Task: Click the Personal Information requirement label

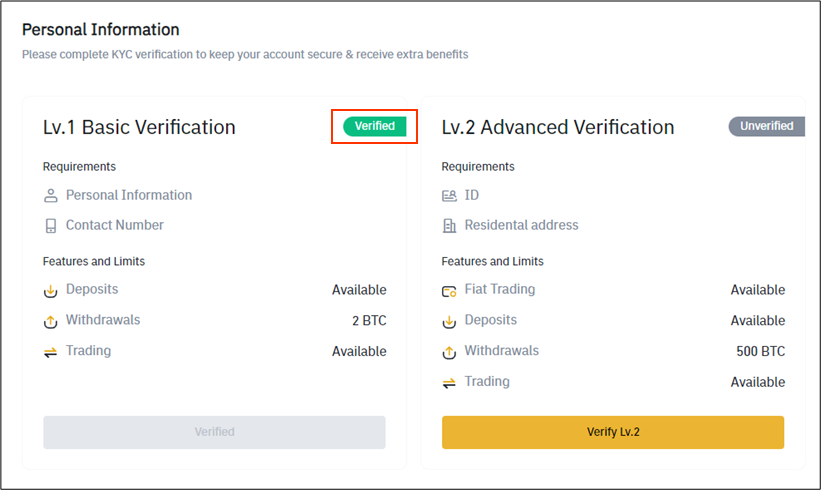Action: [x=129, y=195]
